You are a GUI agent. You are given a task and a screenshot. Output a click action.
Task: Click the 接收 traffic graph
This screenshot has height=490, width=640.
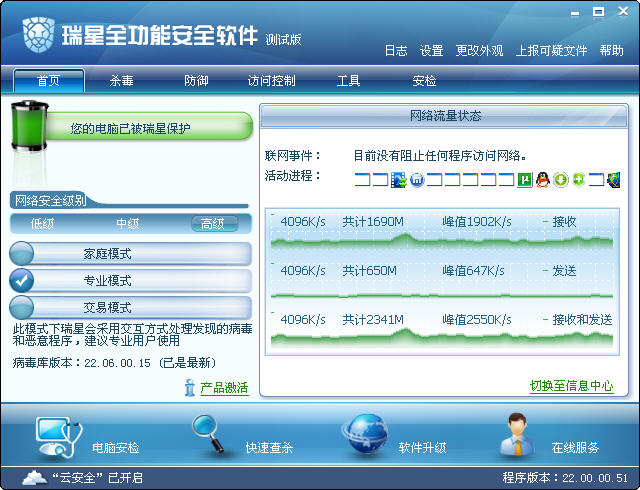(442, 232)
